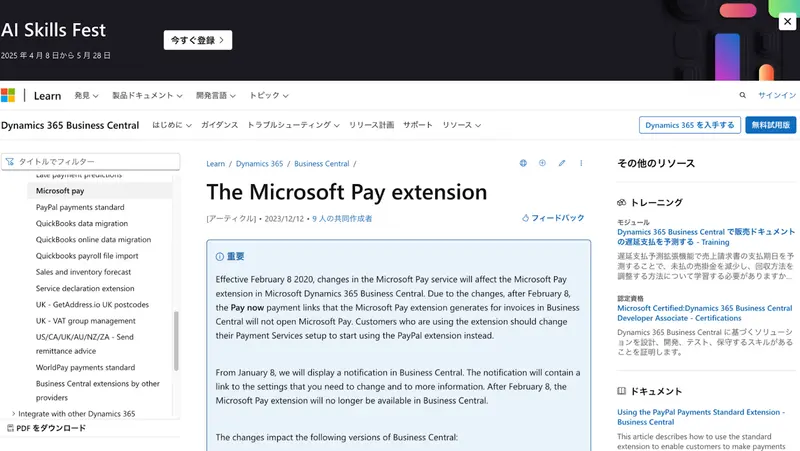Image resolution: width=800 pixels, height=451 pixels.
Task: Open the サポート menu item
Action: click(x=418, y=125)
